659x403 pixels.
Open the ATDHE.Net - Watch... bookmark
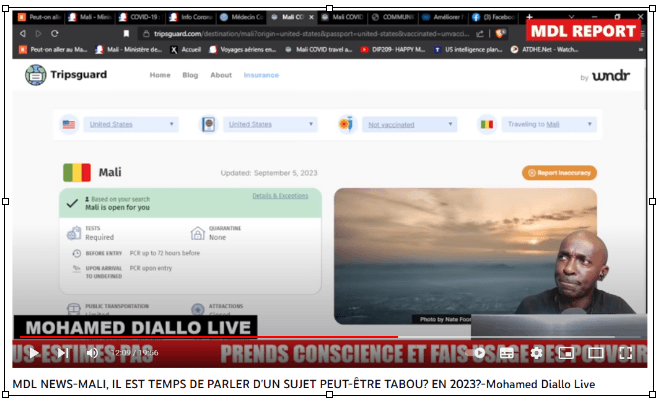click(x=544, y=50)
